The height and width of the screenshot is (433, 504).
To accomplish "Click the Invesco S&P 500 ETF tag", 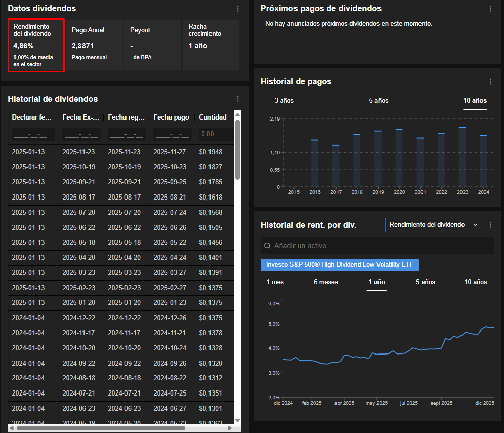I will point(340,265).
